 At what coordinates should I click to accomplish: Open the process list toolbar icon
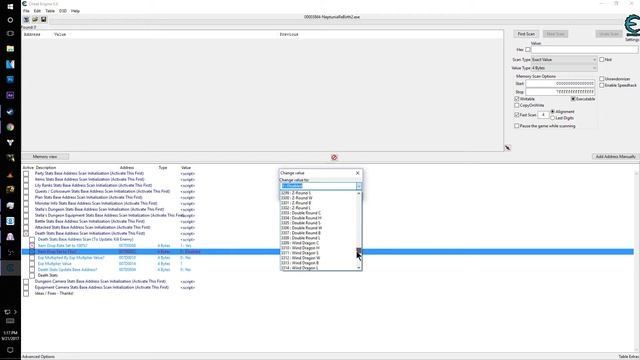(x=27, y=19)
